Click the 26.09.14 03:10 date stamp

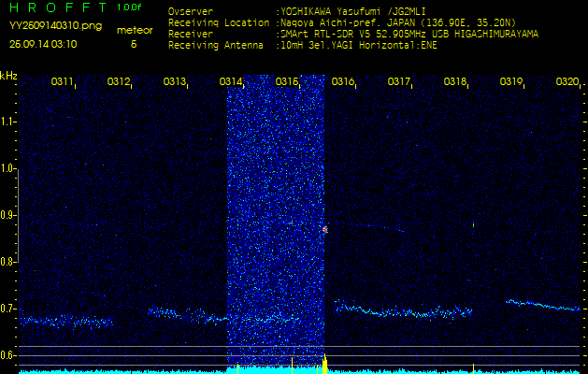click(x=44, y=44)
